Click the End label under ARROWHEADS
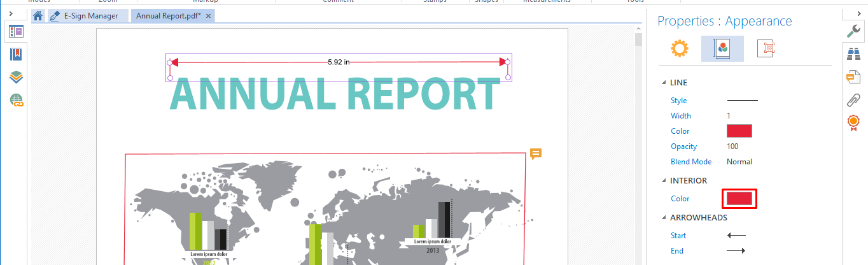The height and width of the screenshot is (265, 868). (x=677, y=251)
